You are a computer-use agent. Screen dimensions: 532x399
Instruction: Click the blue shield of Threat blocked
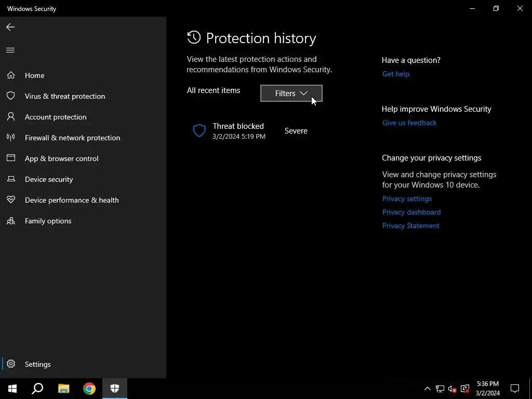199,130
